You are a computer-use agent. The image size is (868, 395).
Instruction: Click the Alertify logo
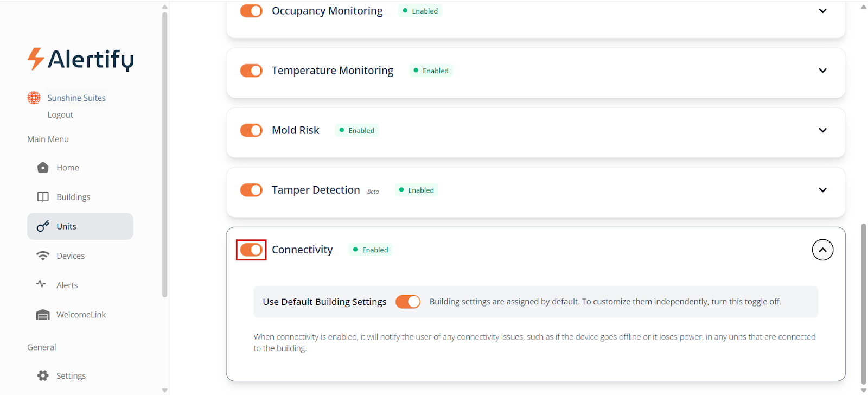pos(81,59)
